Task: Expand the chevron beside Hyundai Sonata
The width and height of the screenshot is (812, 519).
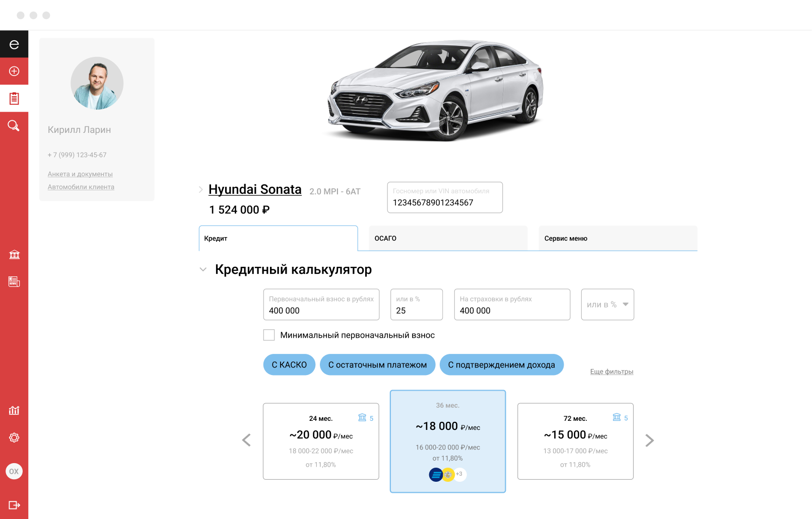Action: [200, 190]
